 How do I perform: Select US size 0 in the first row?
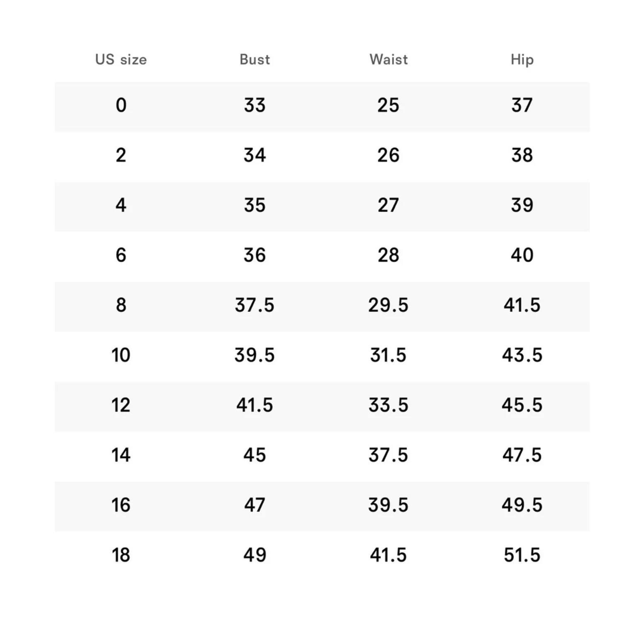[x=121, y=105]
